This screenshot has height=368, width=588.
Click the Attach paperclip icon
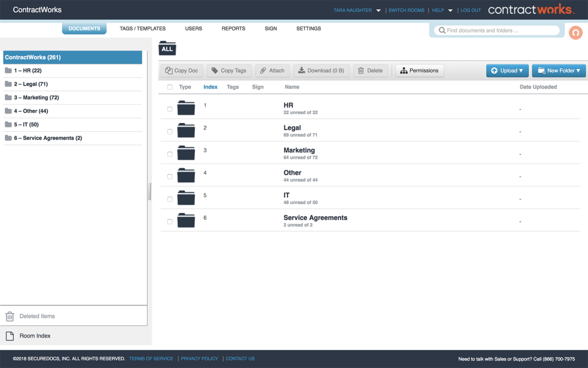(263, 71)
